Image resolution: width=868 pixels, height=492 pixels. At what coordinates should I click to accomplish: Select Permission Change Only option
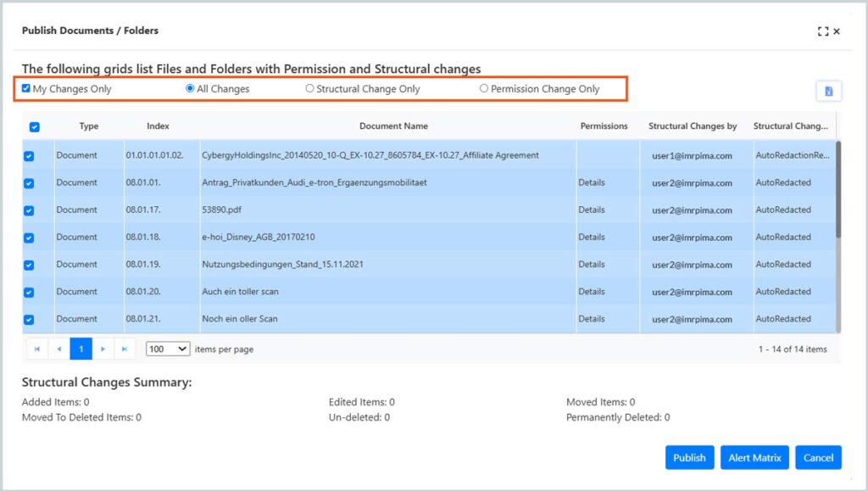coord(484,88)
